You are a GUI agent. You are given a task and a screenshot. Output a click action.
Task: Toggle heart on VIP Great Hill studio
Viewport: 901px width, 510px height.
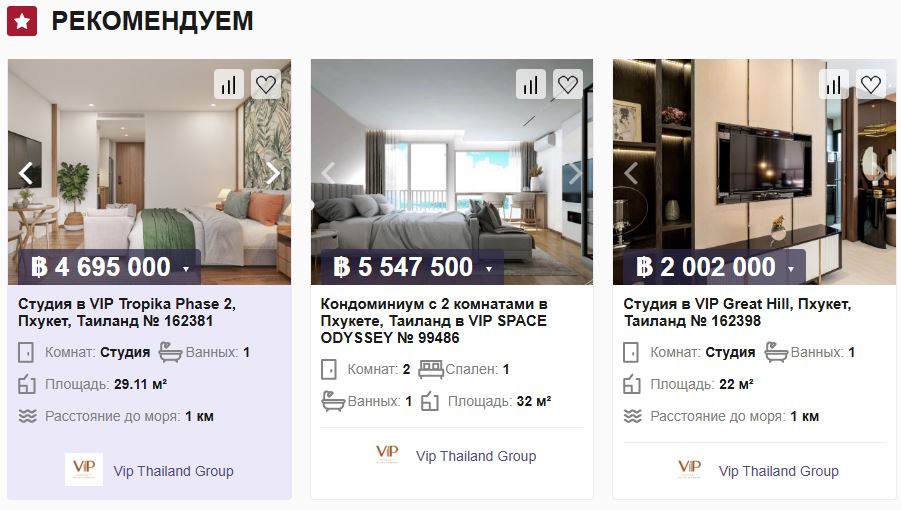click(x=871, y=84)
